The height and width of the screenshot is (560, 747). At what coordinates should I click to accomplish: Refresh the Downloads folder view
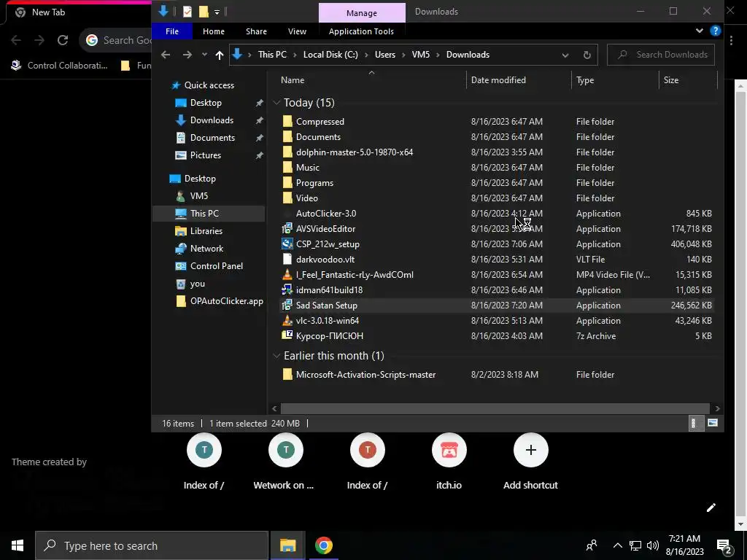[x=587, y=55]
